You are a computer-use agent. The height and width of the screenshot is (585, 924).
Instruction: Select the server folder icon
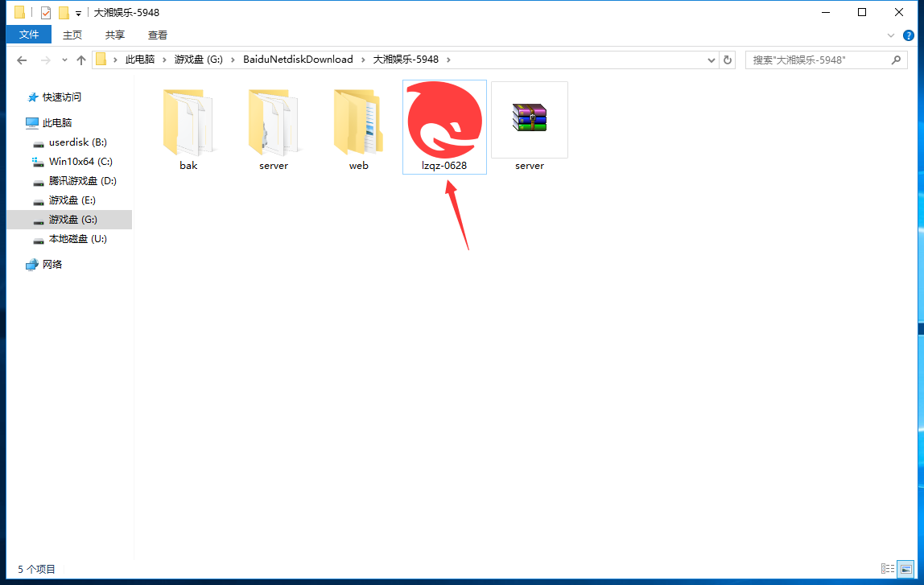pyautogui.click(x=274, y=122)
